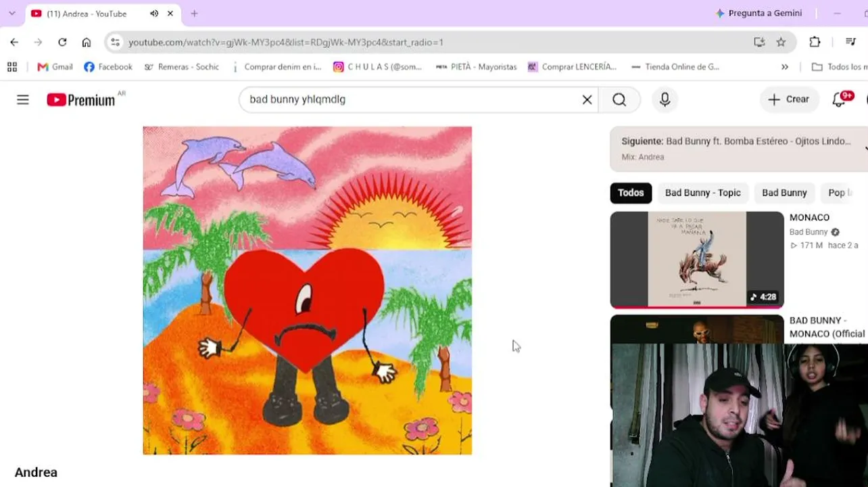Click the browser address bar URL
This screenshot has height=487, width=868.
click(x=286, y=42)
